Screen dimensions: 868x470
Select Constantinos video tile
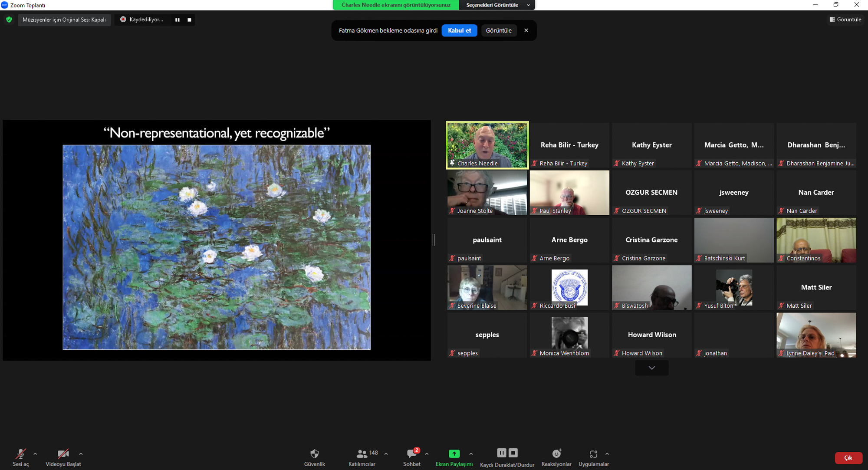[816, 240]
